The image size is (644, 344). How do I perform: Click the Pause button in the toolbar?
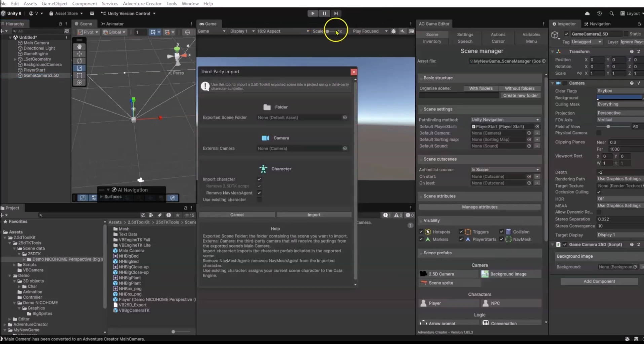click(324, 13)
